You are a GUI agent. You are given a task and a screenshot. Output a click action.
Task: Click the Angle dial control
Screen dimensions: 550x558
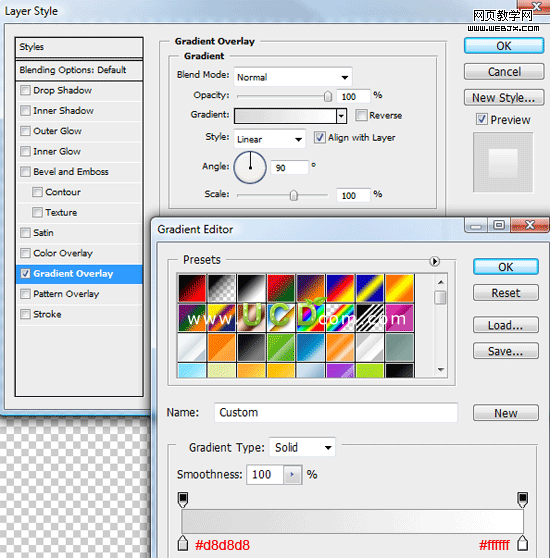click(250, 167)
